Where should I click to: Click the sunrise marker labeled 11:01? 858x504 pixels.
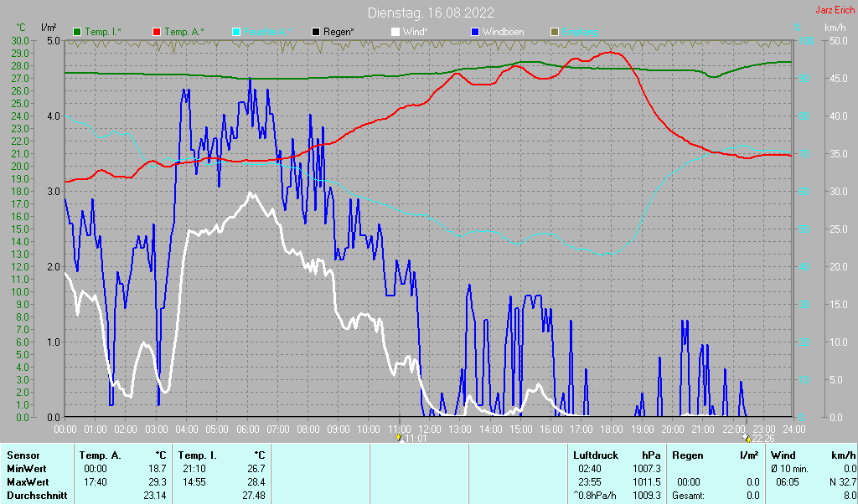click(399, 438)
